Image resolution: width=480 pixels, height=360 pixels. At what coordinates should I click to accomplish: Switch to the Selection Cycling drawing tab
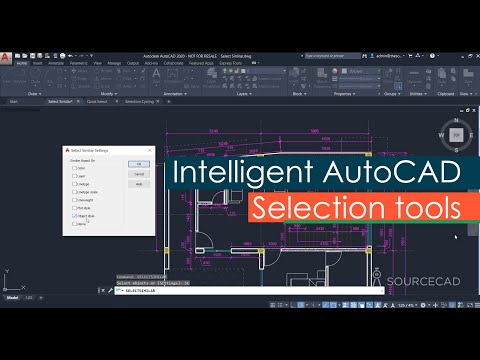tap(139, 101)
